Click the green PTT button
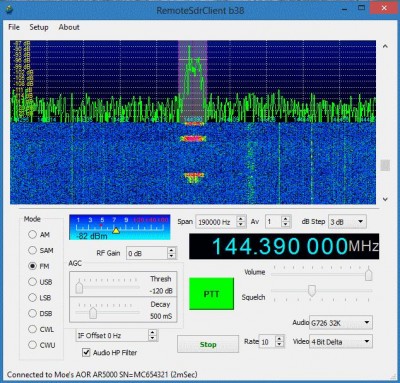Screen dimensions: 400x383 [x=211, y=294]
